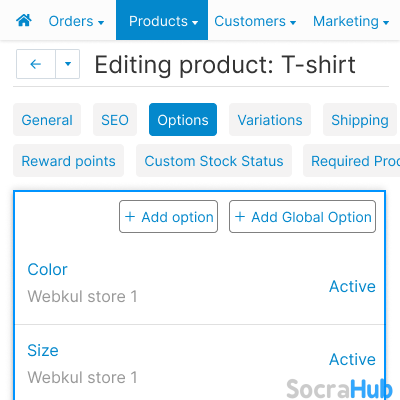Select the Options tab
400x400 pixels.
point(183,120)
